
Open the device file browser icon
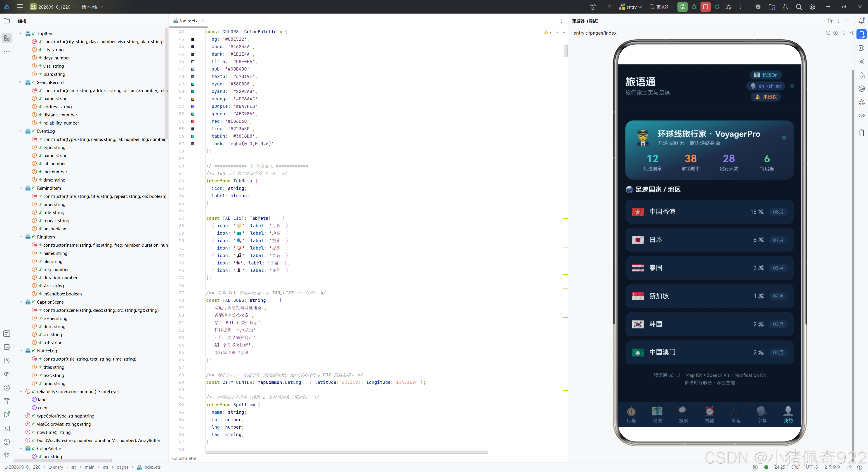772,7
